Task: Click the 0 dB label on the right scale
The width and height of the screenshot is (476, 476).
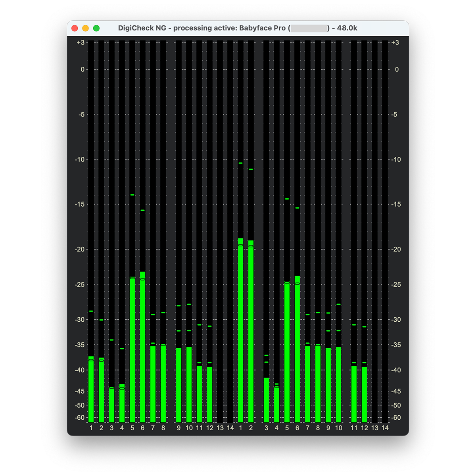Action: pos(396,69)
